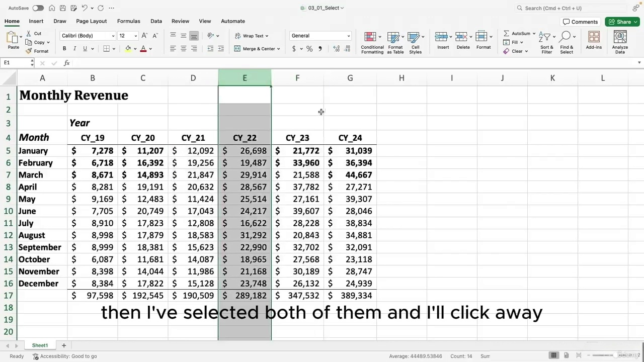Switch to the Insert ribbon tab
The width and height of the screenshot is (644, 362).
coord(36,21)
